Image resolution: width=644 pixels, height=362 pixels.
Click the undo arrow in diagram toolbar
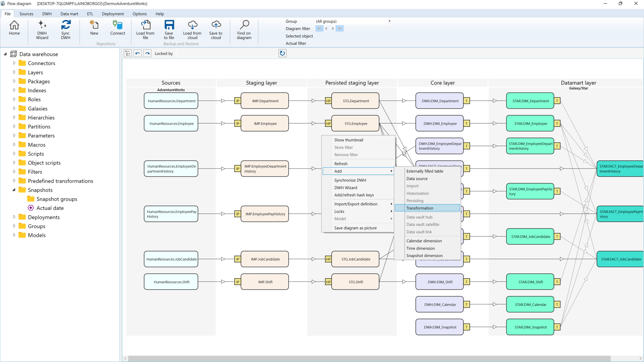click(138, 53)
